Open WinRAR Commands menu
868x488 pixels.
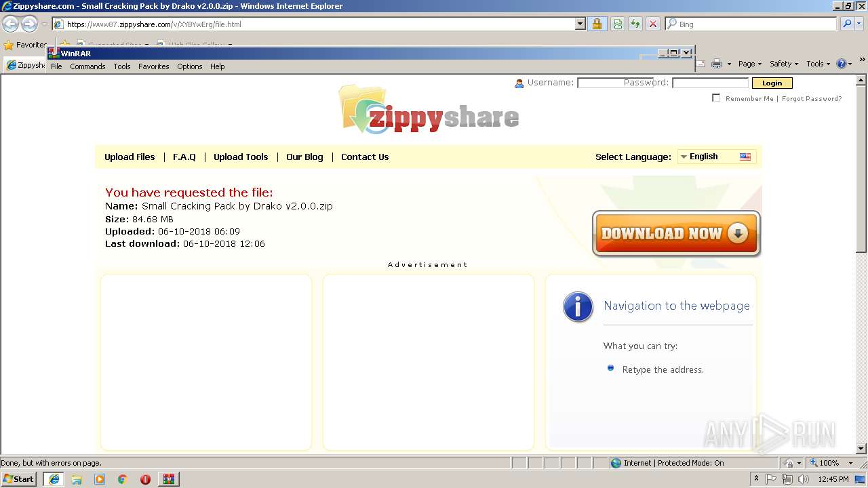click(87, 66)
